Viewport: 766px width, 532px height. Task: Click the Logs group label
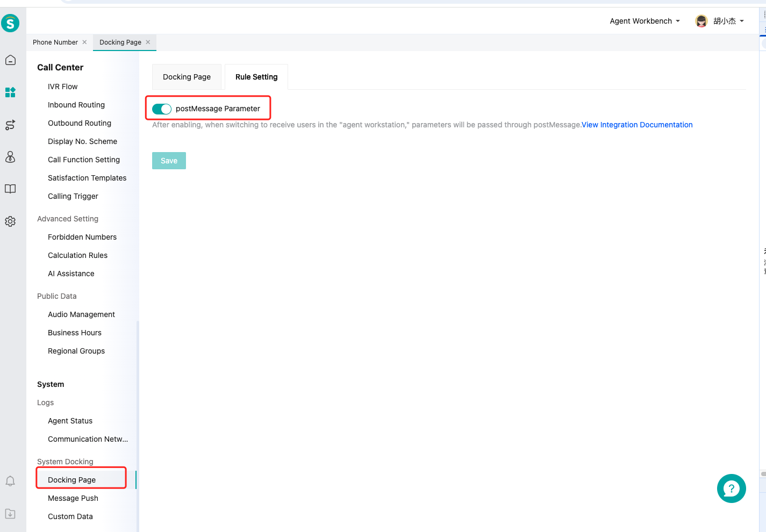pos(45,402)
